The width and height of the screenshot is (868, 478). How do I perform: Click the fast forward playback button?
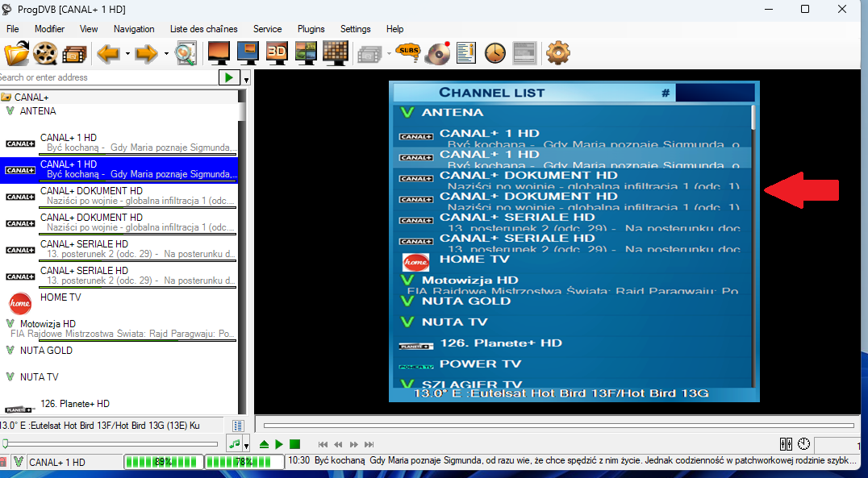point(353,444)
